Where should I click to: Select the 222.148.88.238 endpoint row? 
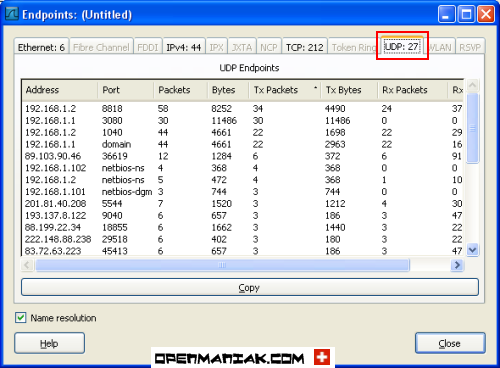click(243, 239)
